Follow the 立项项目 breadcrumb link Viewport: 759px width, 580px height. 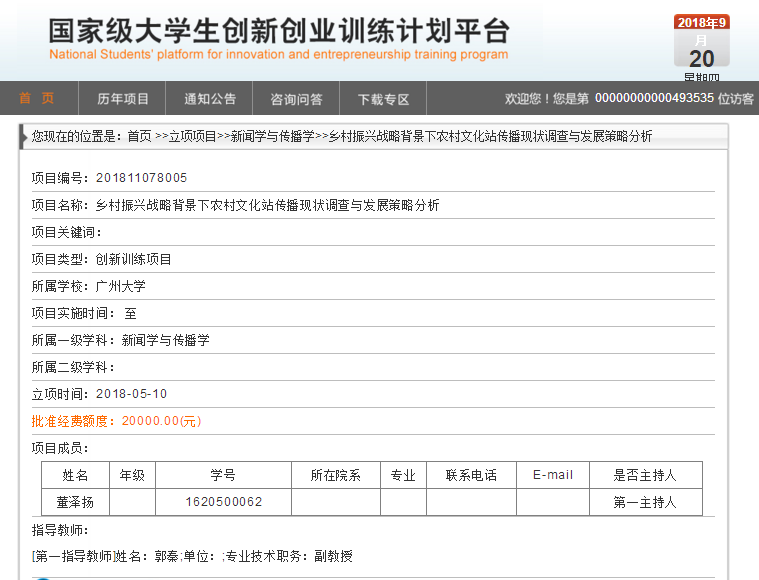[192, 136]
